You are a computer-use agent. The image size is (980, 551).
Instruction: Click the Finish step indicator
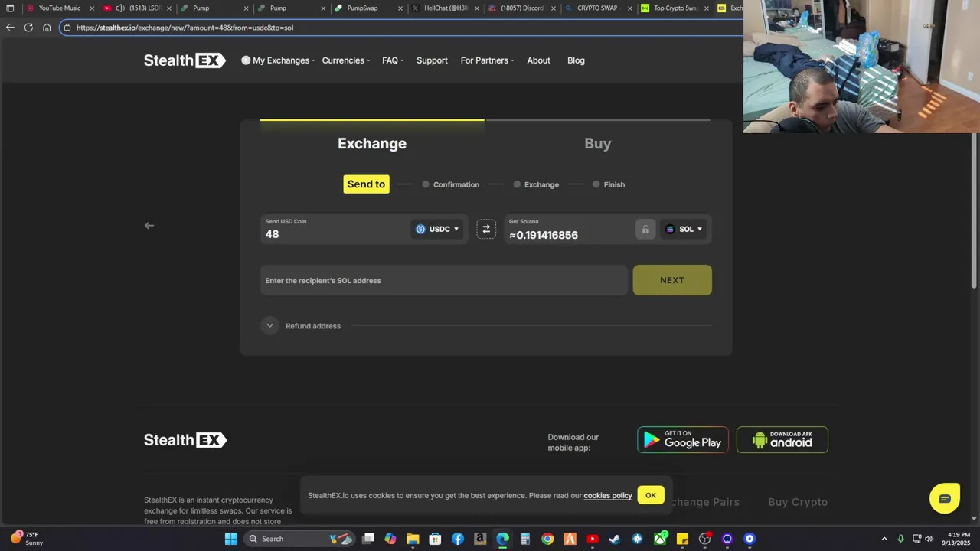click(x=609, y=184)
